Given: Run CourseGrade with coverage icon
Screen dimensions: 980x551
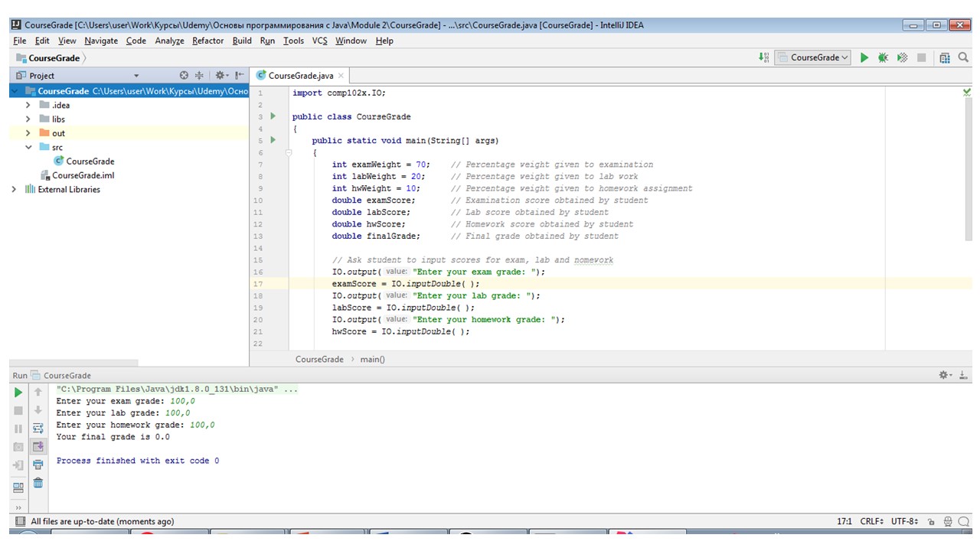Looking at the screenshot, I should 903,57.
